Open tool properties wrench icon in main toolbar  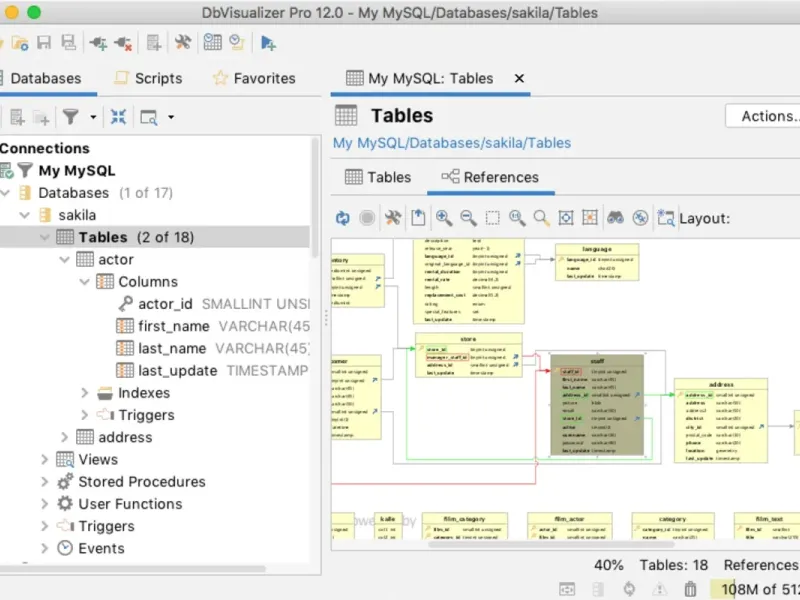182,42
